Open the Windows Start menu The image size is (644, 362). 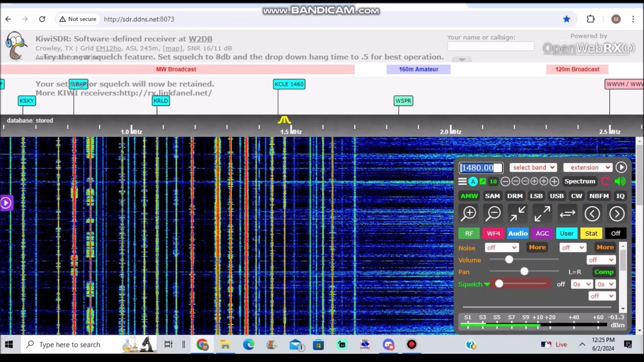(x=9, y=344)
